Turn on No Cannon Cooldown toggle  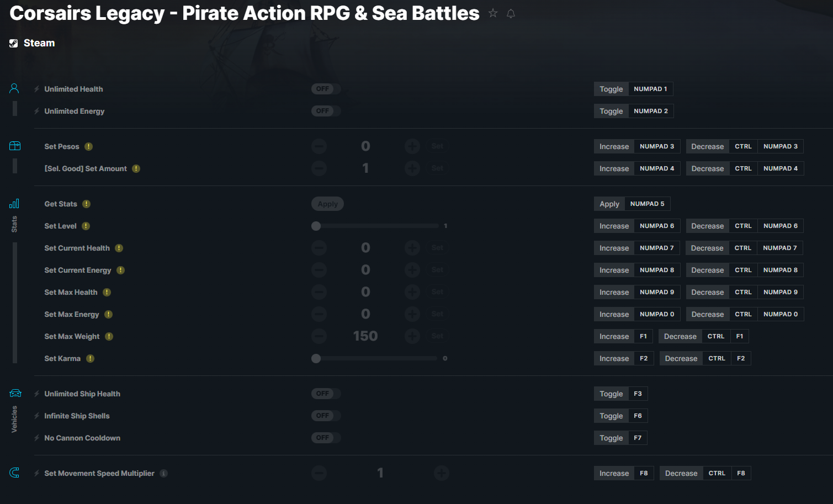click(326, 438)
